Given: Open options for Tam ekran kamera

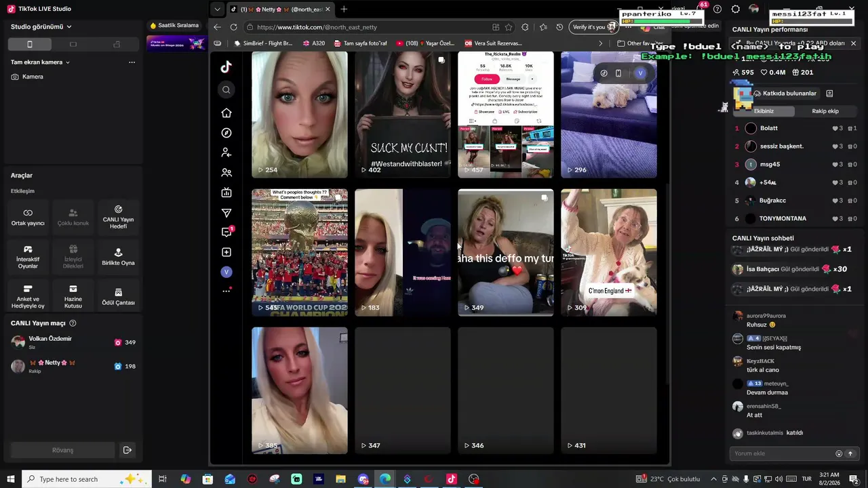Looking at the screenshot, I should pyautogui.click(x=132, y=62).
